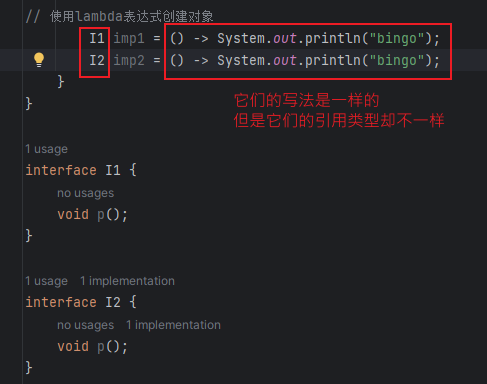Image resolution: width=487 pixels, height=384 pixels.
Task: Click println in the second lambda line
Action: pyautogui.click(x=333, y=60)
